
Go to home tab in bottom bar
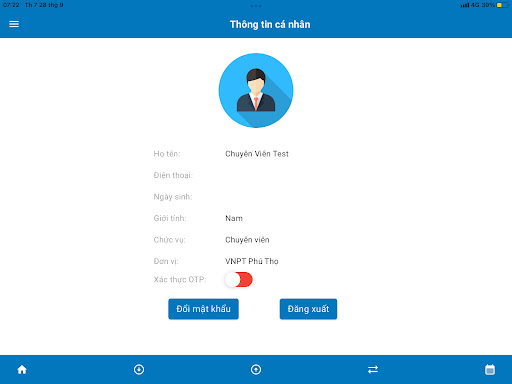[x=22, y=369]
